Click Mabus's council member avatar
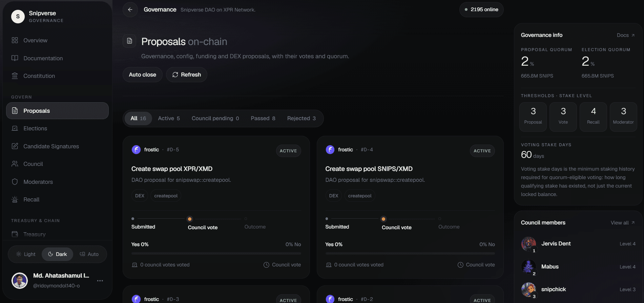The width and height of the screenshot is (644, 303). coord(528,267)
